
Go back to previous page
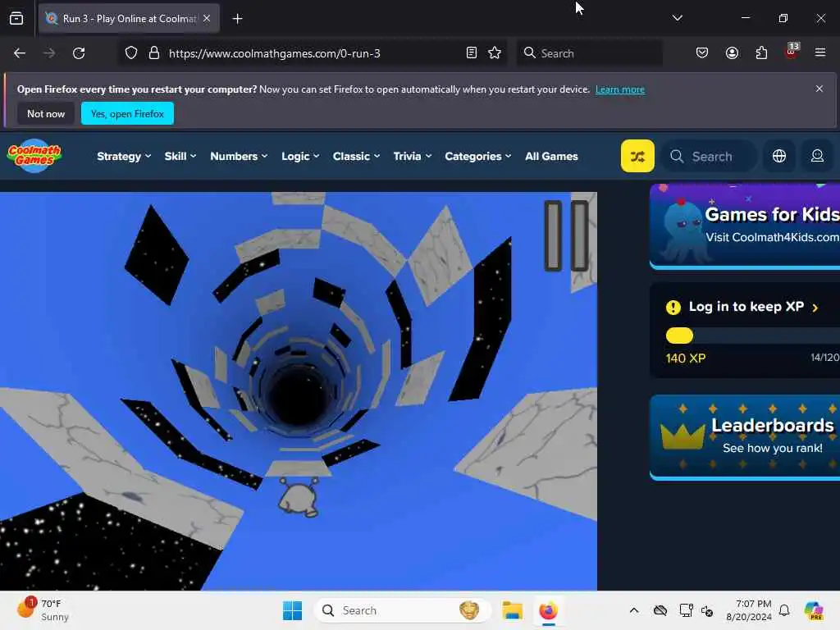[20, 53]
